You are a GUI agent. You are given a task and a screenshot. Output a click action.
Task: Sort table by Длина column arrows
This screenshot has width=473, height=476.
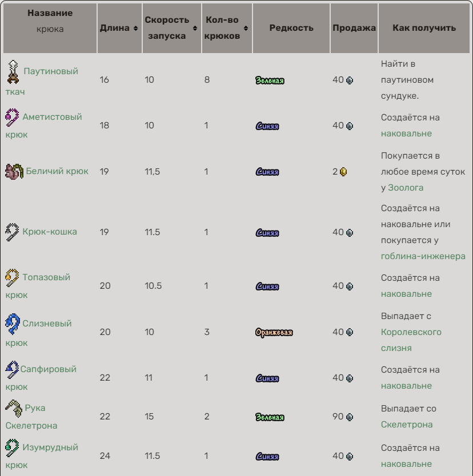point(136,29)
